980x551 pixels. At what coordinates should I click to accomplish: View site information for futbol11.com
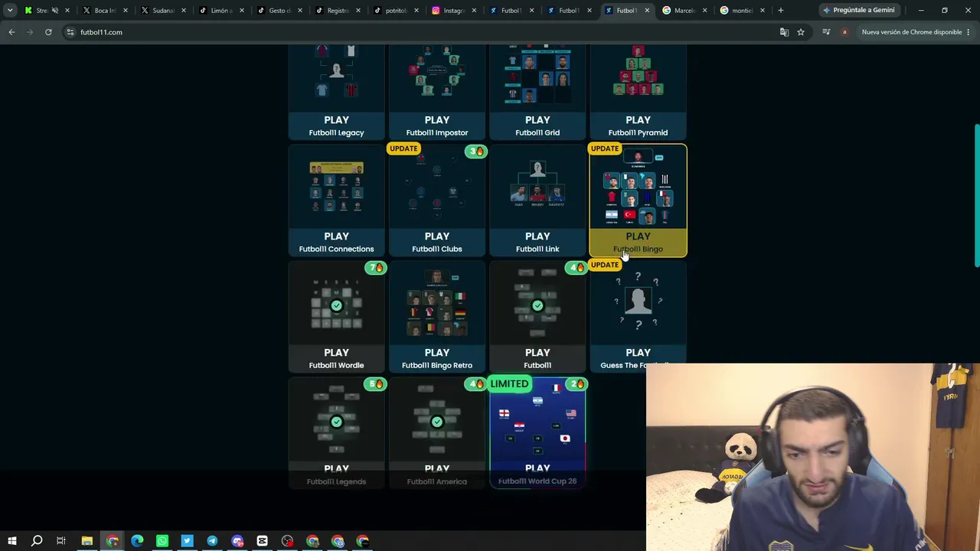pos(70,32)
